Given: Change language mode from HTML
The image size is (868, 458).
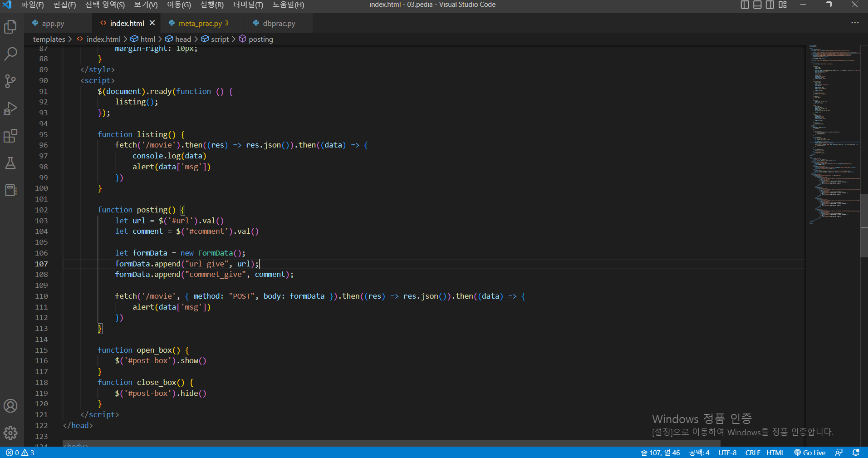Looking at the screenshot, I should [775, 453].
